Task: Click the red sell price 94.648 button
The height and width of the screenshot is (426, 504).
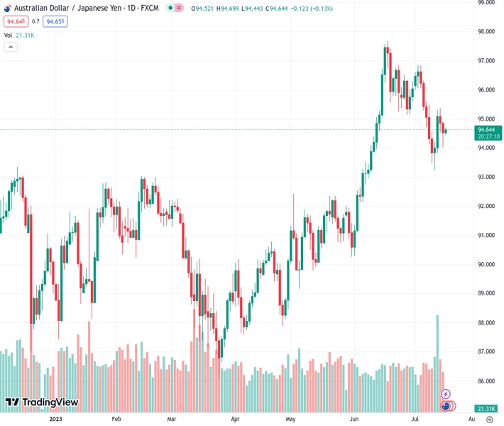Action: (x=15, y=21)
